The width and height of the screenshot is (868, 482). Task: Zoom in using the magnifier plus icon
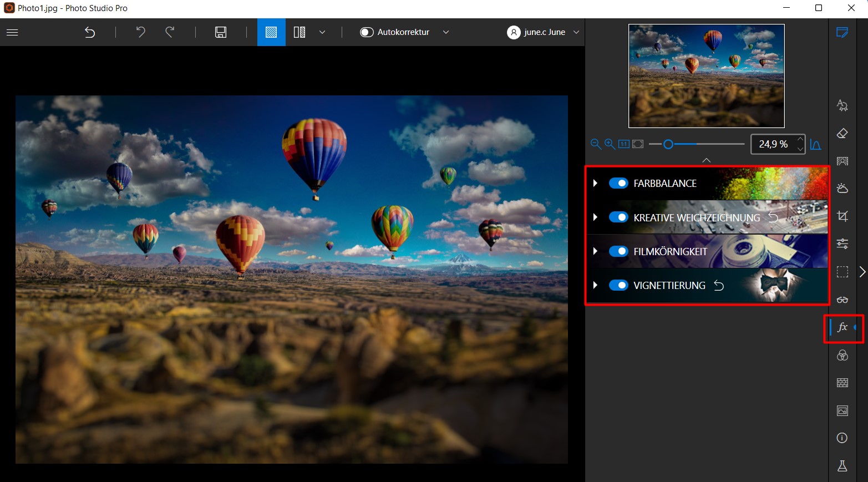click(x=610, y=144)
